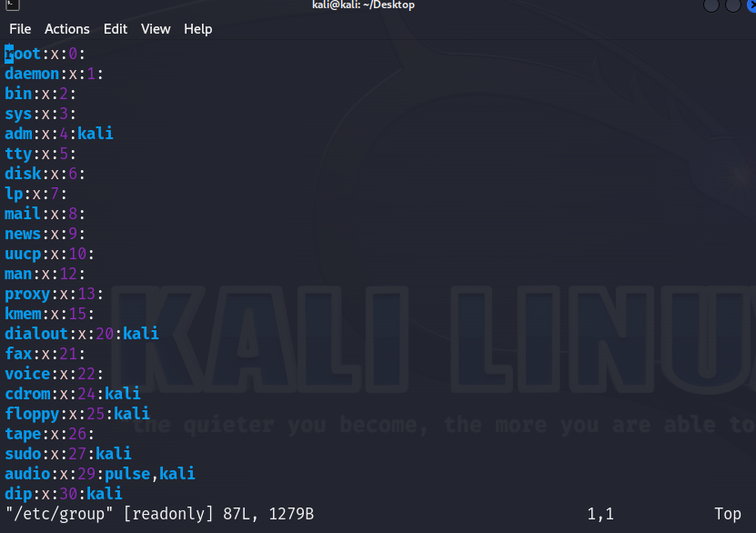Click the news:x:9: line
This screenshot has width=756, height=533.
[x=45, y=234]
